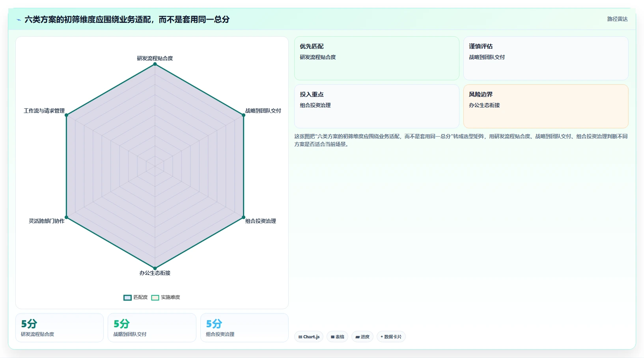Click the small blue icon before the header title
Viewport: 644px width, 358px height.
[x=19, y=20]
